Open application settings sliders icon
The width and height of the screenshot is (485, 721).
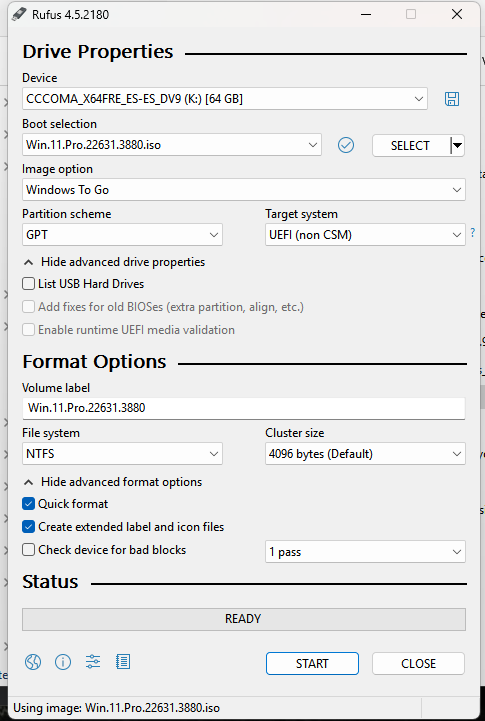pos(93,662)
